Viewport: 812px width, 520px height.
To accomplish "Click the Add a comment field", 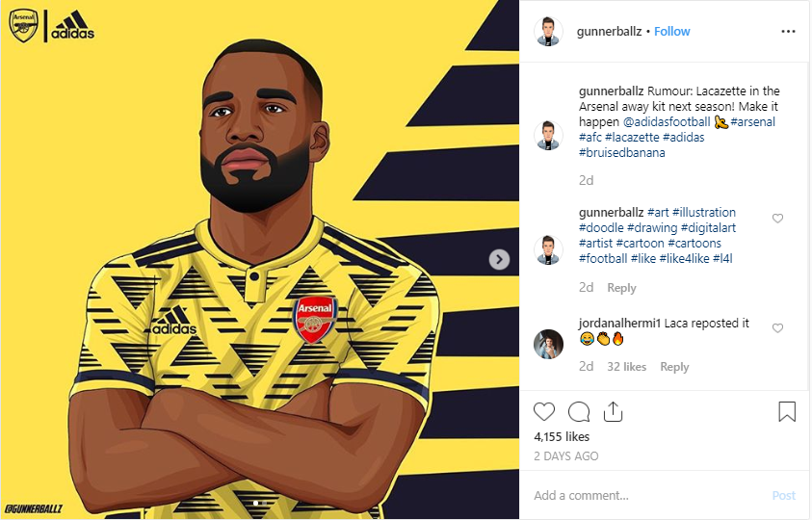I will (x=645, y=495).
